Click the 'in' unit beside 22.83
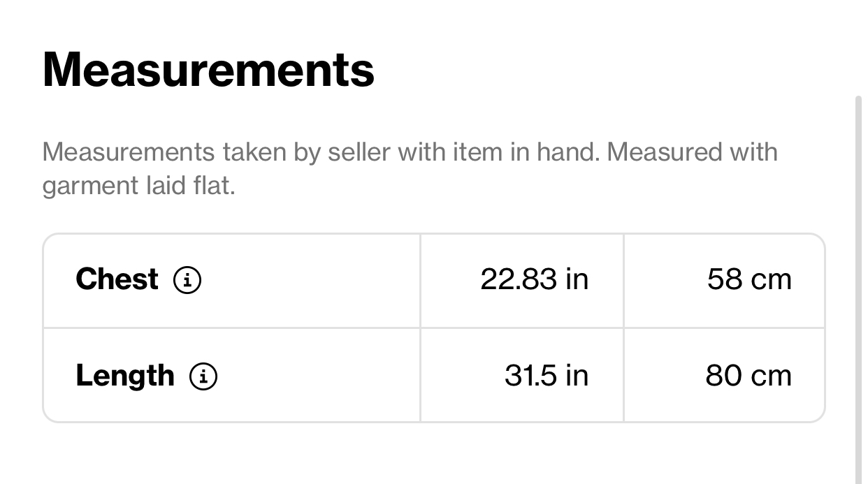The height and width of the screenshot is (484, 868). click(x=577, y=279)
